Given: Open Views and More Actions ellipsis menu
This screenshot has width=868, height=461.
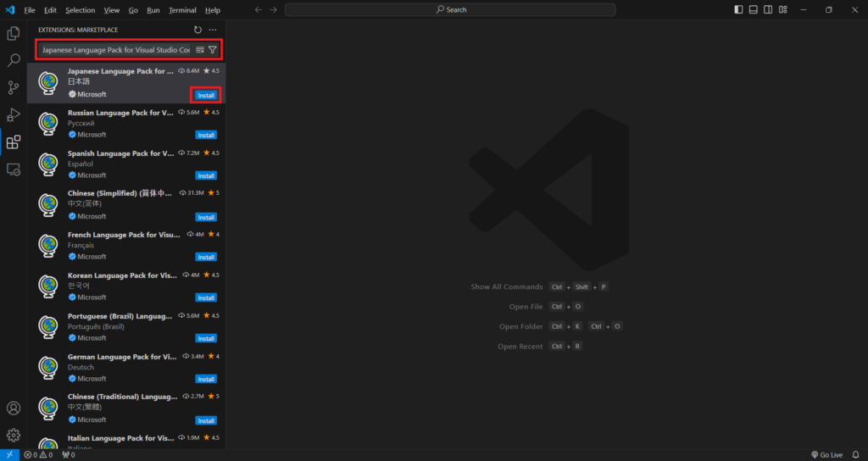Looking at the screenshot, I should 213,30.
